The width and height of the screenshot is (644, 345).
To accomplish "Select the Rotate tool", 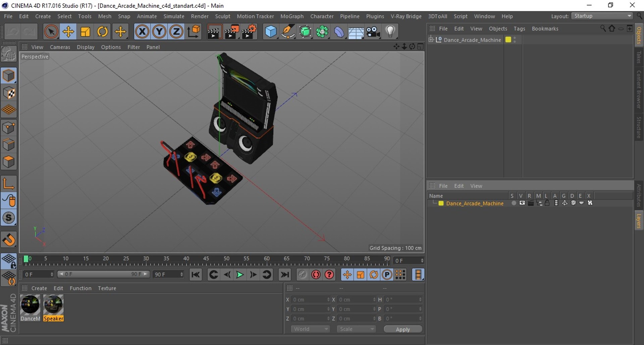I will pyautogui.click(x=103, y=32).
